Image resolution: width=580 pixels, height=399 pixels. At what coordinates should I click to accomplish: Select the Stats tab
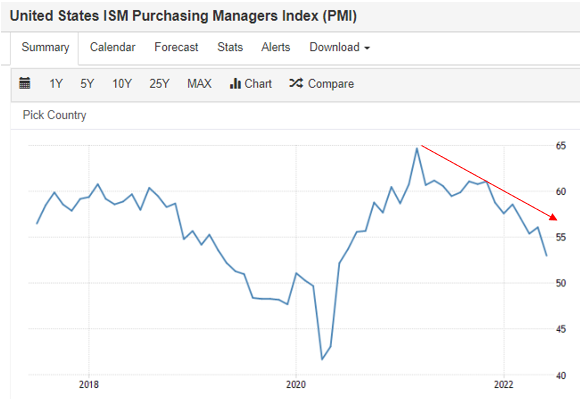230,47
